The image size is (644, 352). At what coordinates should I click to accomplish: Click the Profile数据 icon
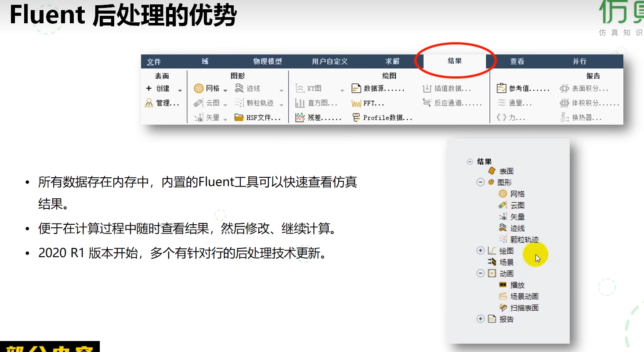pyautogui.click(x=356, y=118)
